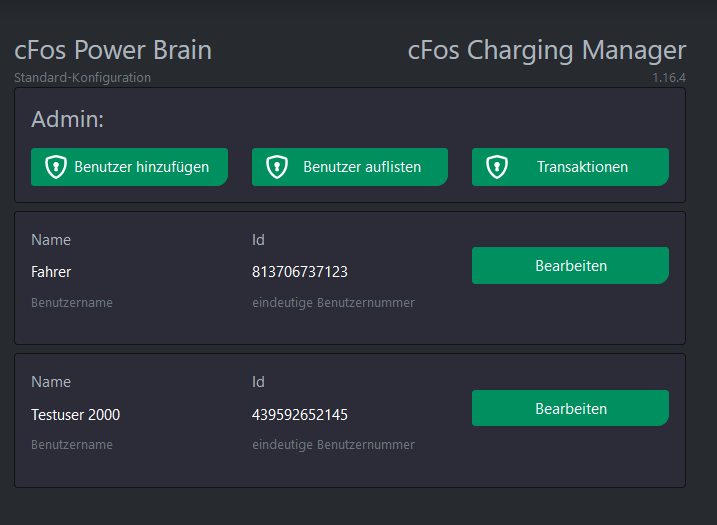Select ID 813706737123
The image size is (717, 525).
pos(300,272)
